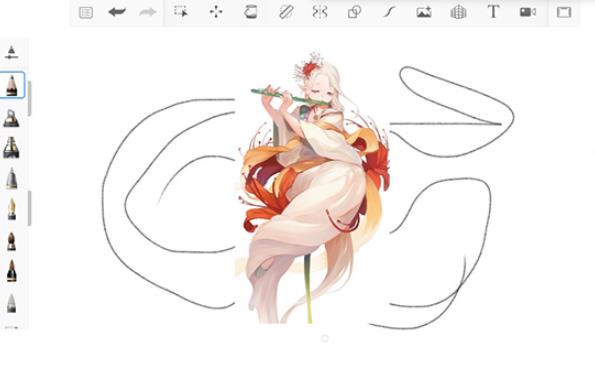Select the dark brown bristle brush

pos(12,271)
